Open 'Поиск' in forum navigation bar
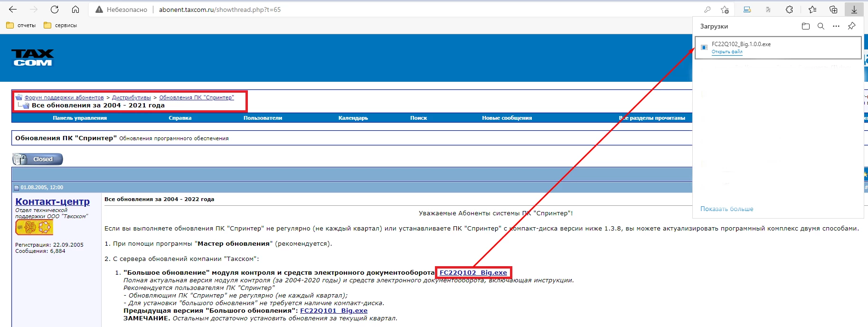The image size is (868, 327). click(418, 118)
